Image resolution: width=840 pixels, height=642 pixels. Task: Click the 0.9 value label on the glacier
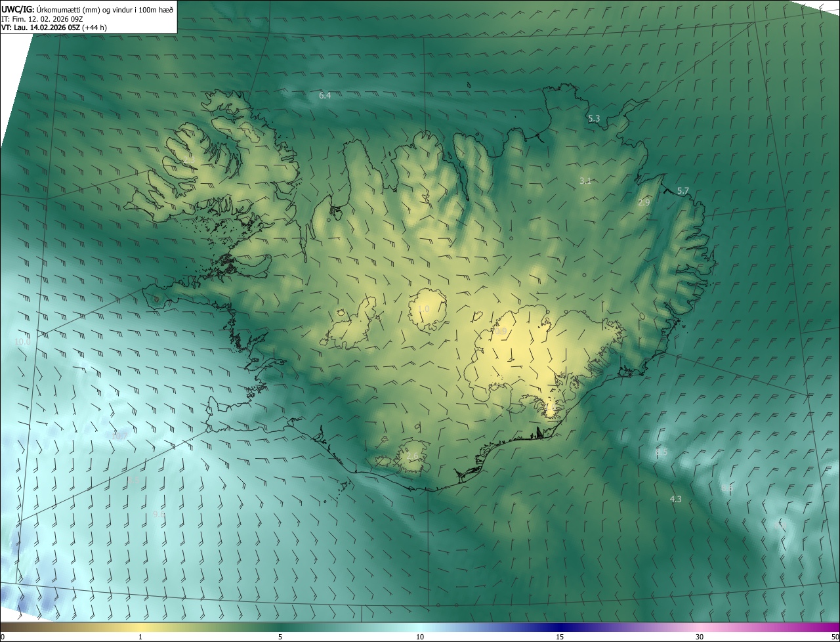(x=501, y=332)
